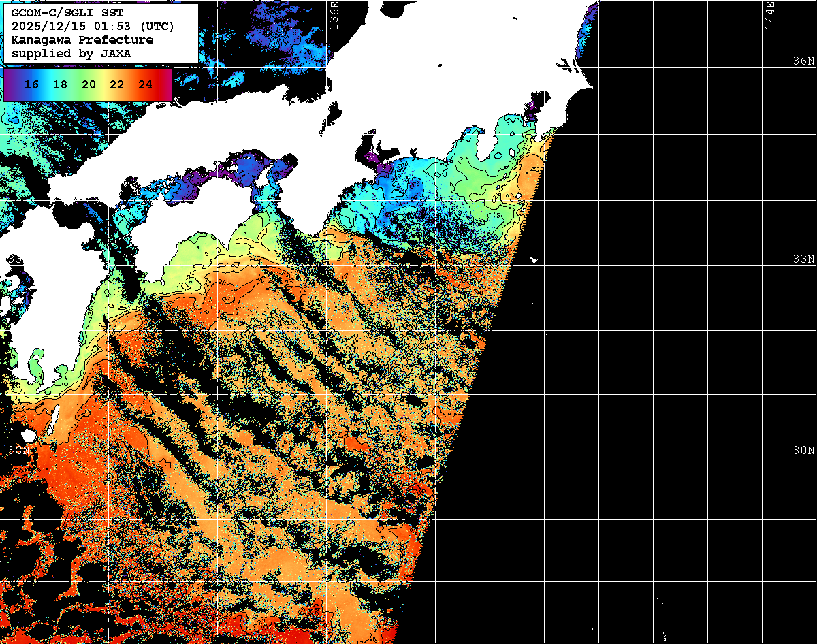Click the purple cold-water bay south of 36N
Viewport: 817px width, 644px height.
[372, 161]
